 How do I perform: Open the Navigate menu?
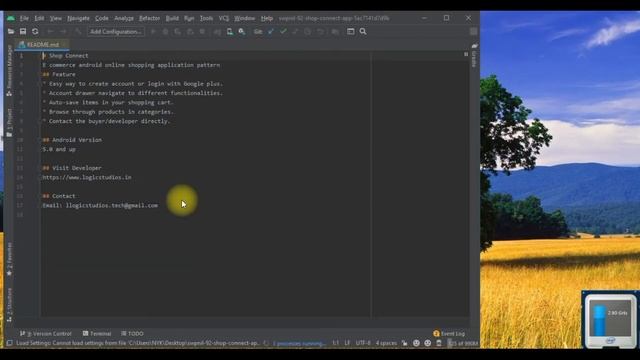pyautogui.click(x=78, y=18)
